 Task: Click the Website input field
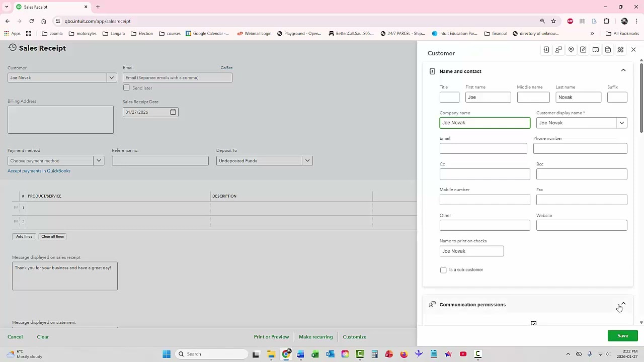[582, 225]
